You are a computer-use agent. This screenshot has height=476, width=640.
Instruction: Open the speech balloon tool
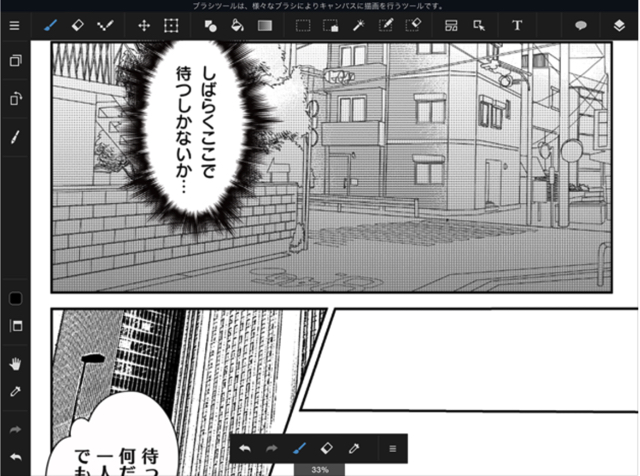coord(580,25)
